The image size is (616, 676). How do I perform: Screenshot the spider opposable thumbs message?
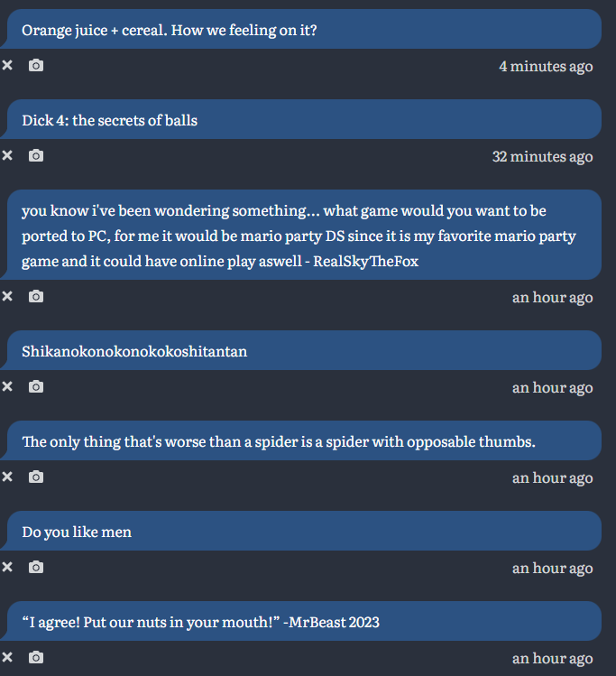pos(36,477)
